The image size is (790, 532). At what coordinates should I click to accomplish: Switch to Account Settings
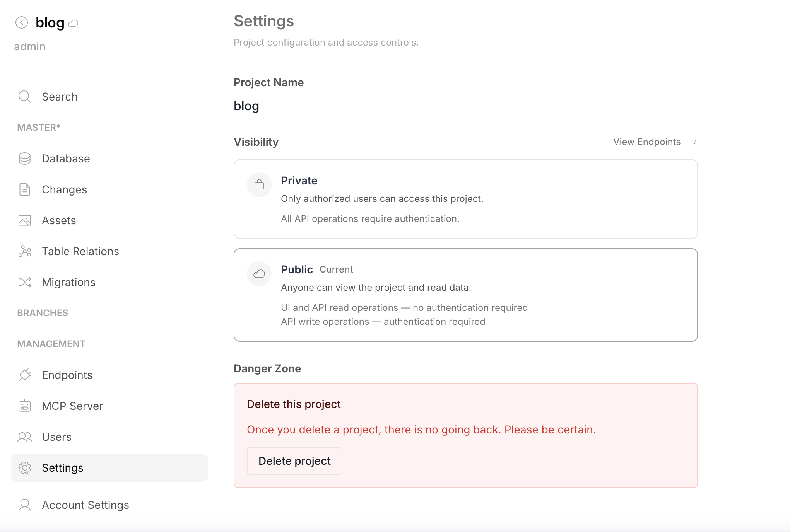click(x=85, y=505)
